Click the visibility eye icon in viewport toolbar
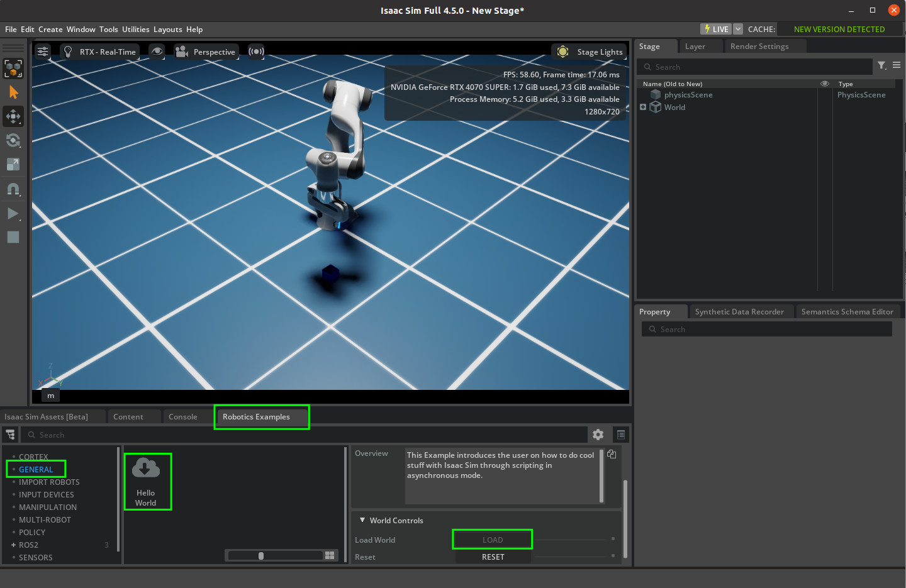 point(157,52)
